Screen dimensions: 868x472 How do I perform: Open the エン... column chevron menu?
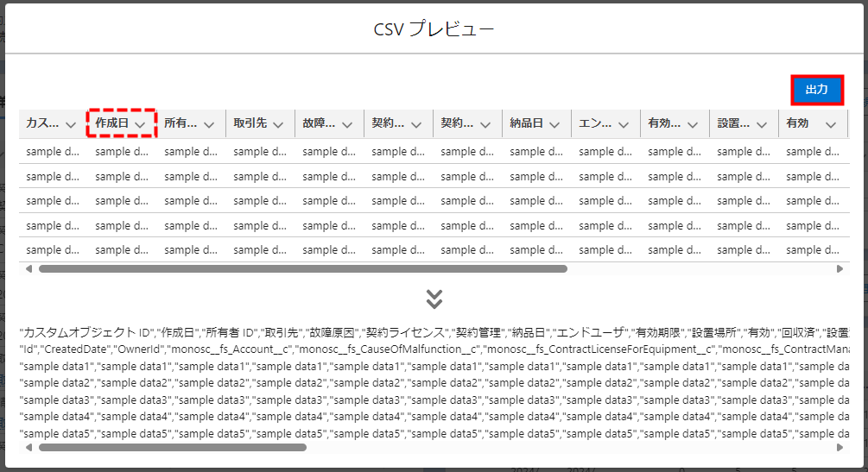624,124
